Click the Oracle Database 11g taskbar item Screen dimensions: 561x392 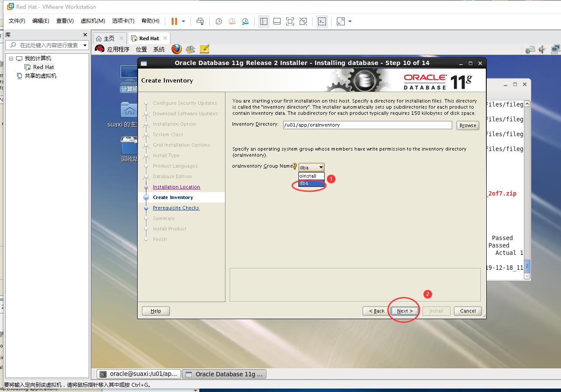[x=224, y=374]
